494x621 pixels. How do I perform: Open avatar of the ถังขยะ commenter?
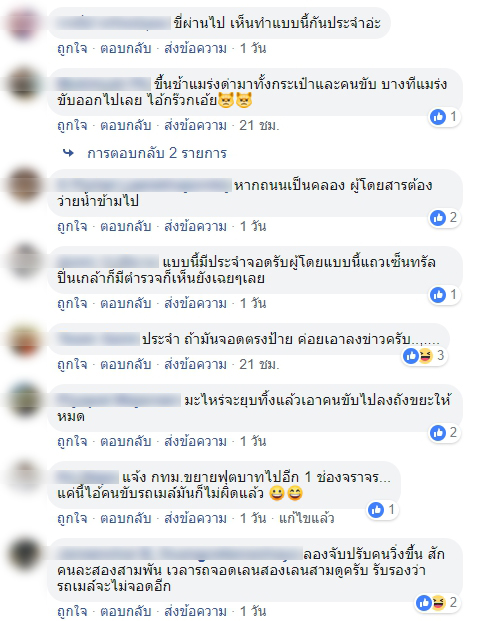point(24,400)
